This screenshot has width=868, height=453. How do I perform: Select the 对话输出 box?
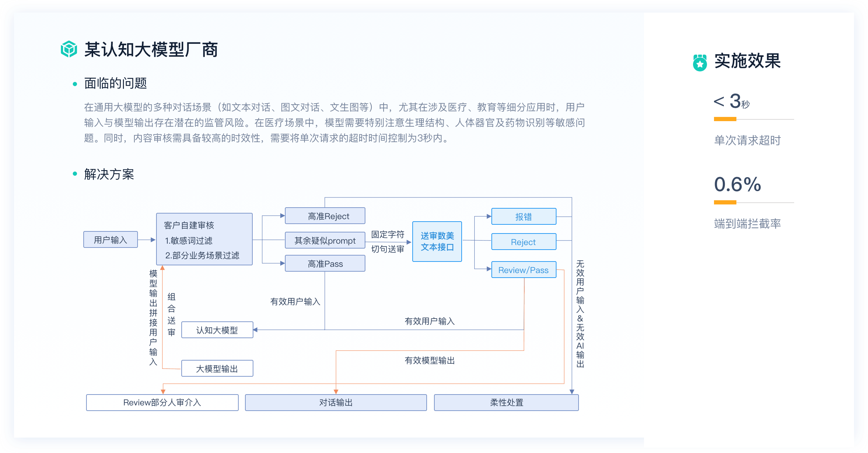(x=336, y=403)
